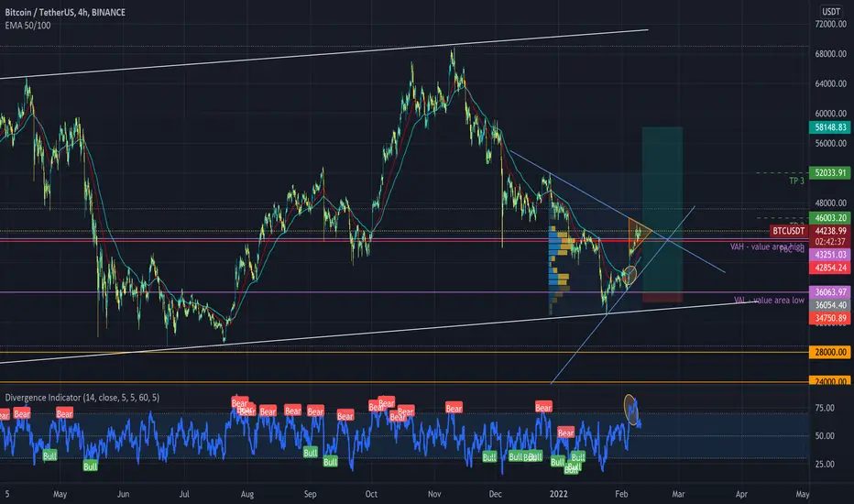Click the 28000.00 orange price label
854x504 pixels.
point(830,352)
